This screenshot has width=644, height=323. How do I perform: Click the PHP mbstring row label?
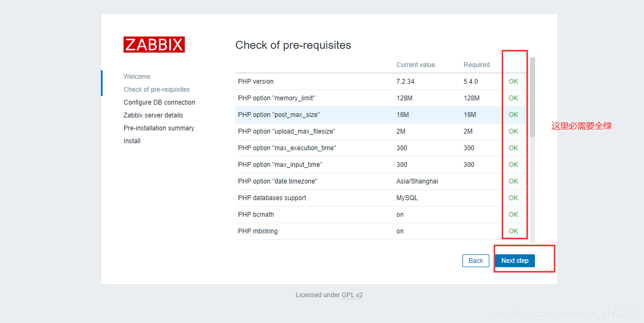pos(257,231)
